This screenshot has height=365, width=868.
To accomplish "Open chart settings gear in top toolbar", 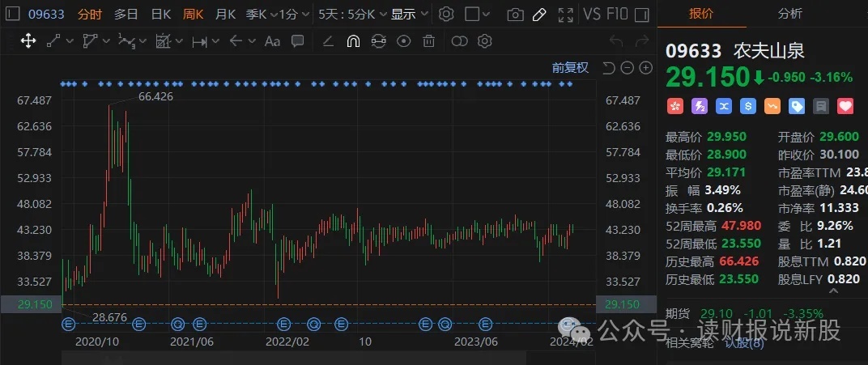I will (x=446, y=15).
